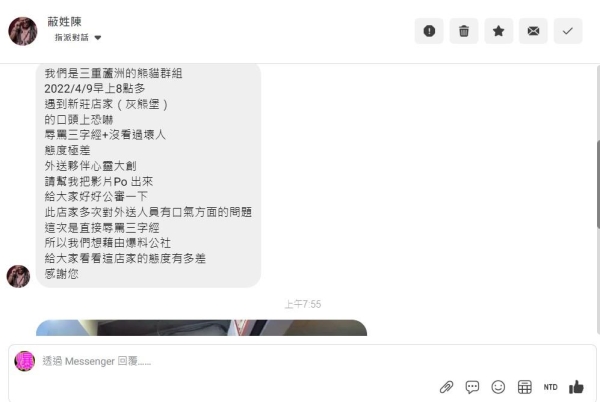Mark conversation as spam with exclamation icon
The image size is (600, 402).
429,31
